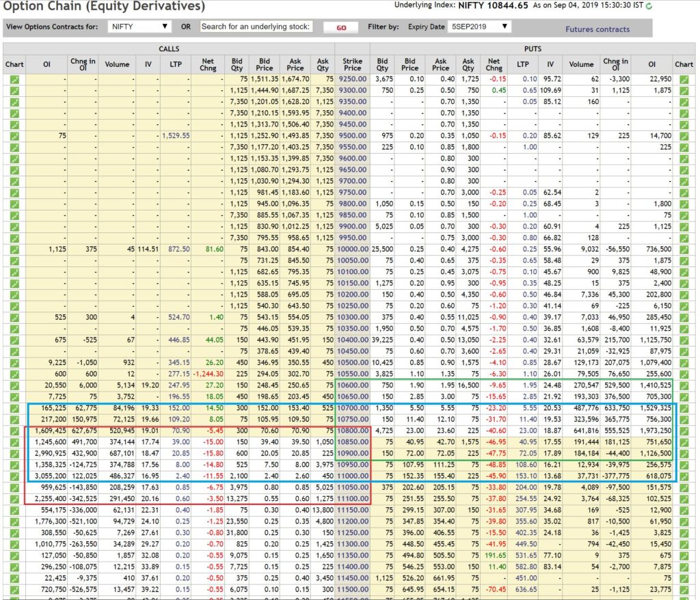Open the Expiry Date 5SEP2019 dropdown
Viewport: 700px width, 600px height.
(479, 27)
